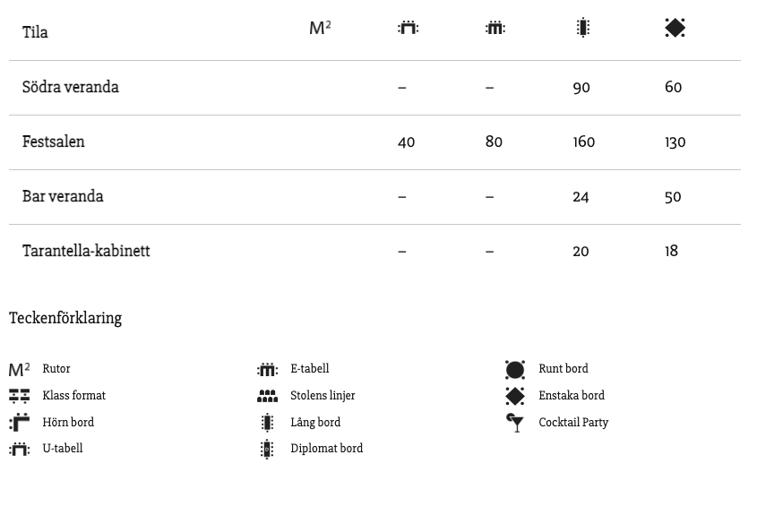Screen dimensions: 757x532
Task: Click the Tarantella-kabinett row label
Action: (x=86, y=251)
